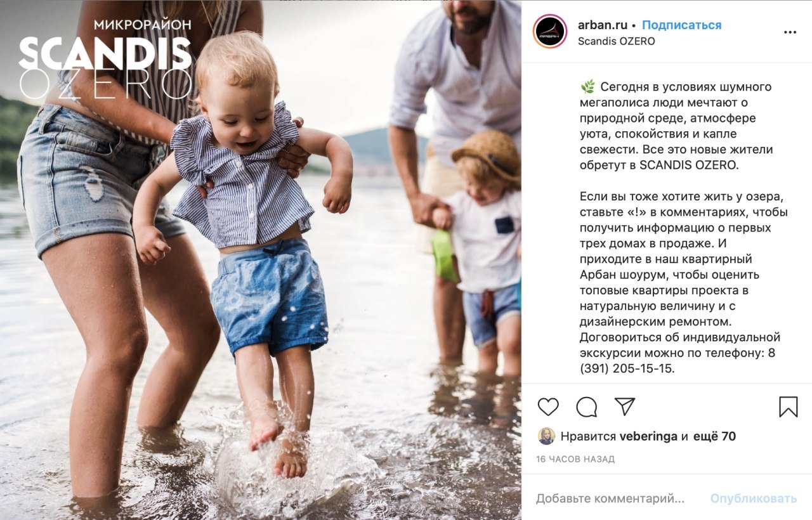Save the post with the bookmark icon
The width and height of the screenshot is (812, 520).
click(x=788, y=406)
